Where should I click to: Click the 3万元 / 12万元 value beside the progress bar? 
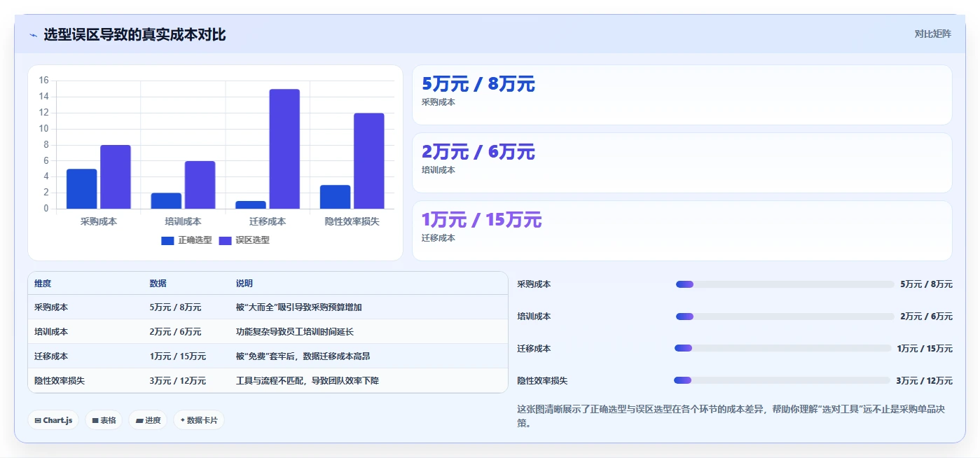[924, 381]
